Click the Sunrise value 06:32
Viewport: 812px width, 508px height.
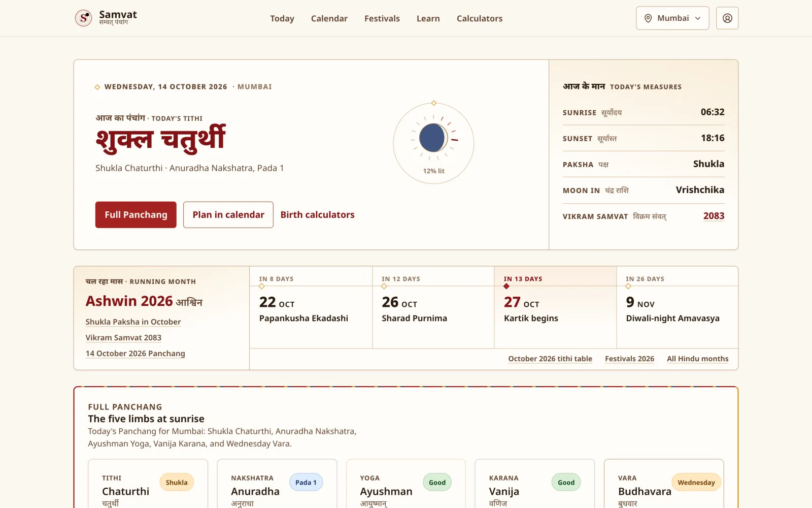pyautogui.click(x=713, y=112)
